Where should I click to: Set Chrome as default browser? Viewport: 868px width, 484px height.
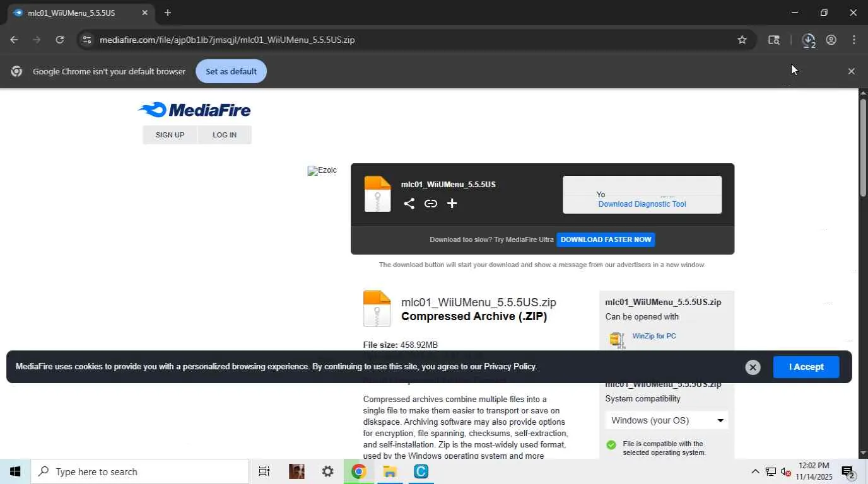(231, 71)
